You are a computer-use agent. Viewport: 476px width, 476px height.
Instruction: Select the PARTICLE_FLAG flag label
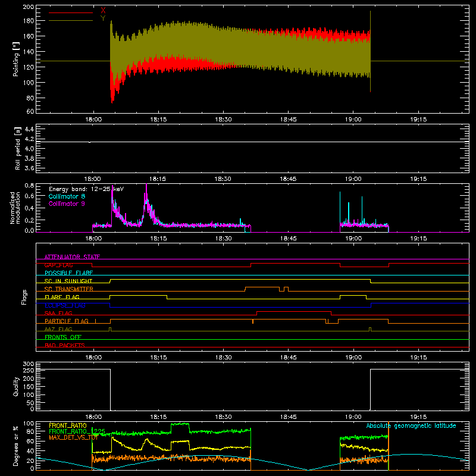[67, 321]
